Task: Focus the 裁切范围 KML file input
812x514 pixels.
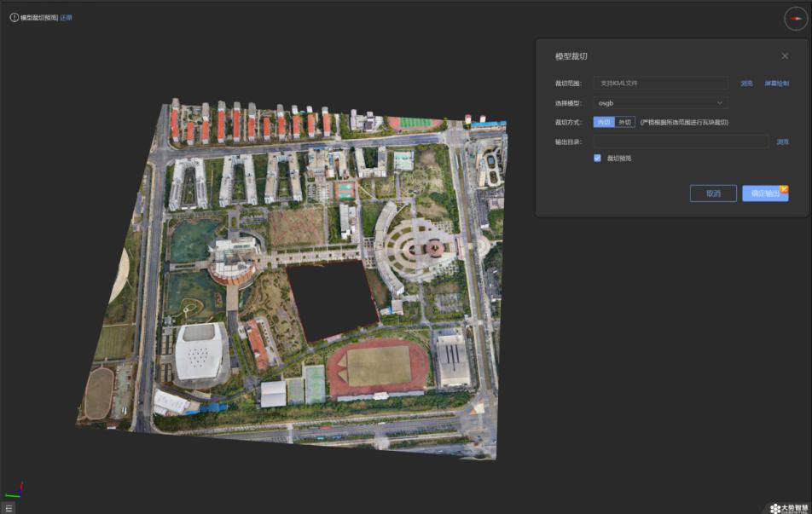Action: pyautogui.click(x=660, y=84)
